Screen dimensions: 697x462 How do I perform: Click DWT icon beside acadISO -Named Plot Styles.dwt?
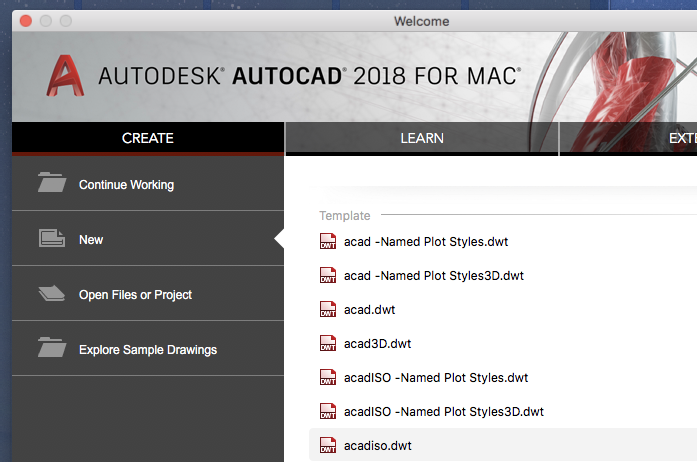[328, 378]
